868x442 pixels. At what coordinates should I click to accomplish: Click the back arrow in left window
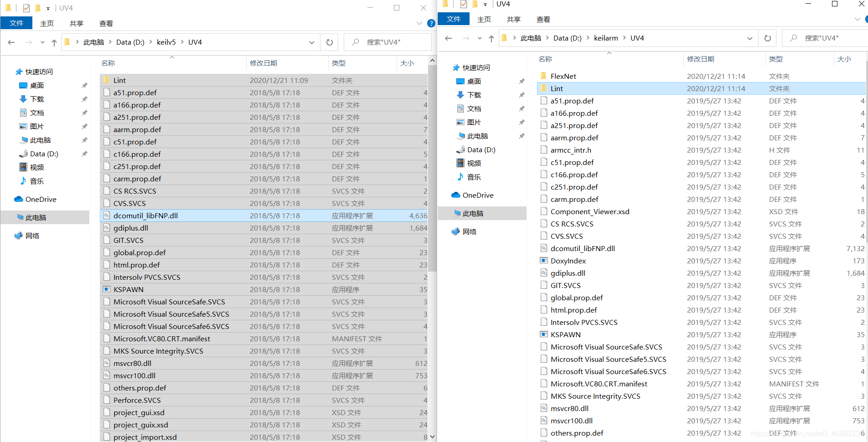click(x=11, y=42)
